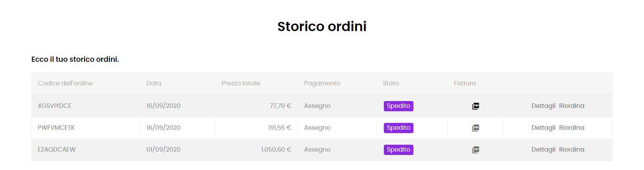This screenshot has height=170, width=644.
Task: Click Spedito status badge of XGSVIYDCE
Action: (x=398, y=106)
